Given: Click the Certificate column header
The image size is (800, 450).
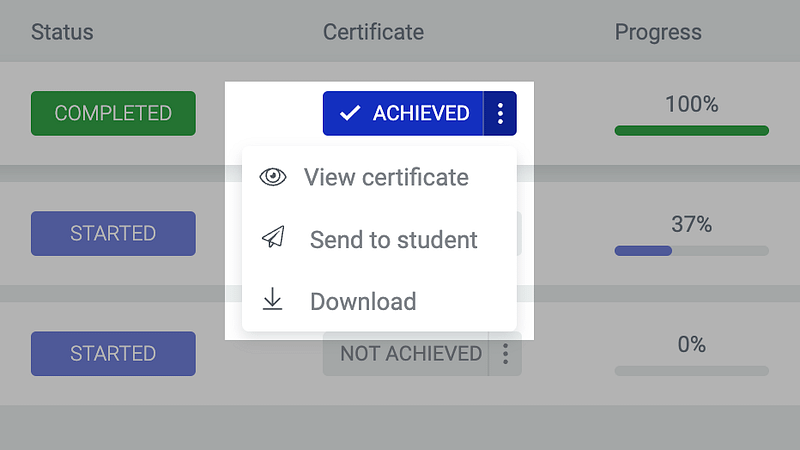Looking at the screenshot, I should pos(373,32).
